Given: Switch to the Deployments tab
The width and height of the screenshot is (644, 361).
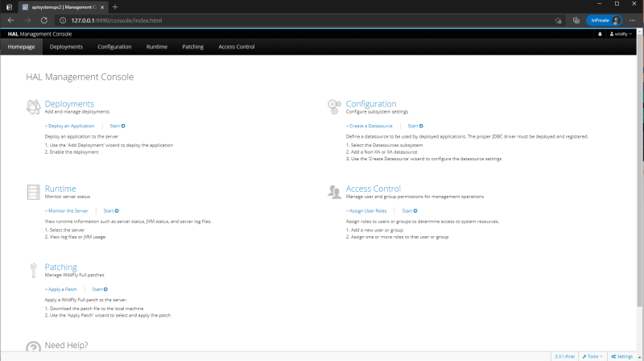Looking at the screenshot, I should [x=66, y=47].
